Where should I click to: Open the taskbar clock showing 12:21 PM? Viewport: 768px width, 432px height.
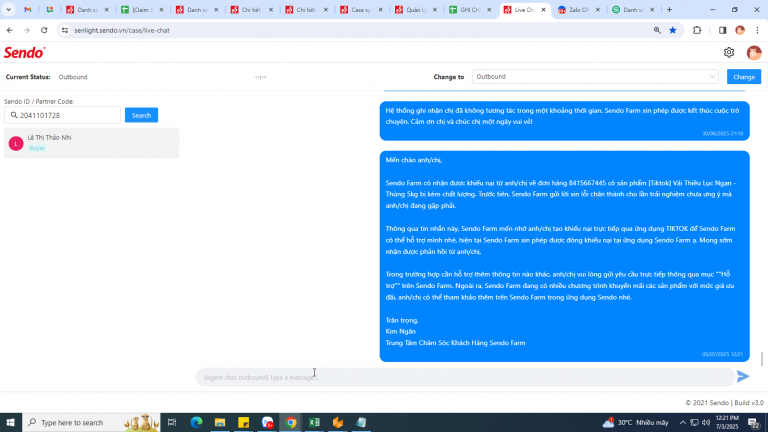point(727,422)
